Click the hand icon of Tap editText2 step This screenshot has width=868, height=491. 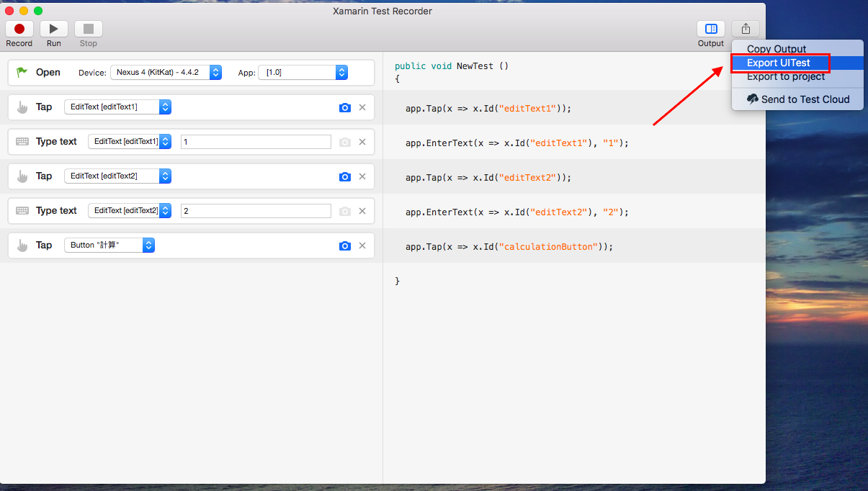pos(22,176)
